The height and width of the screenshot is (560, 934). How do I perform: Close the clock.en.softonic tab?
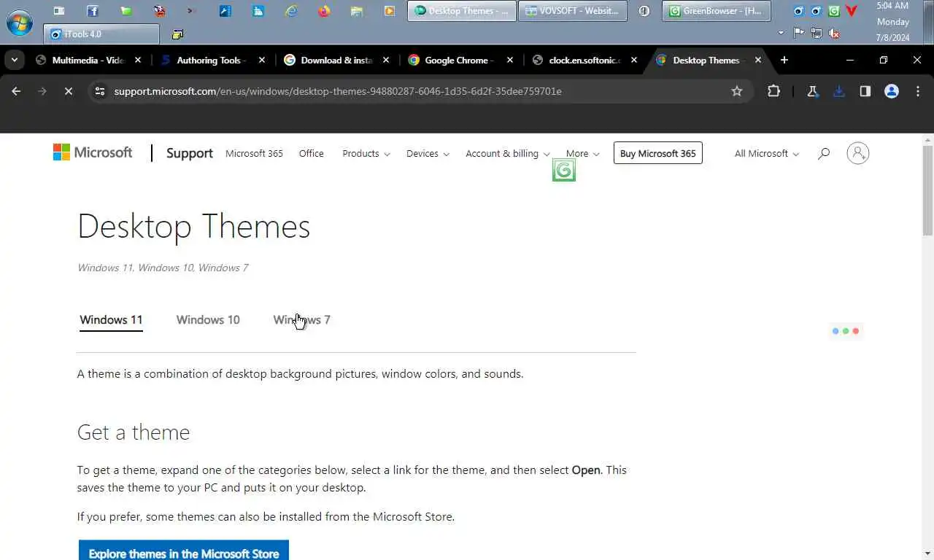click(x=634, y=60)
